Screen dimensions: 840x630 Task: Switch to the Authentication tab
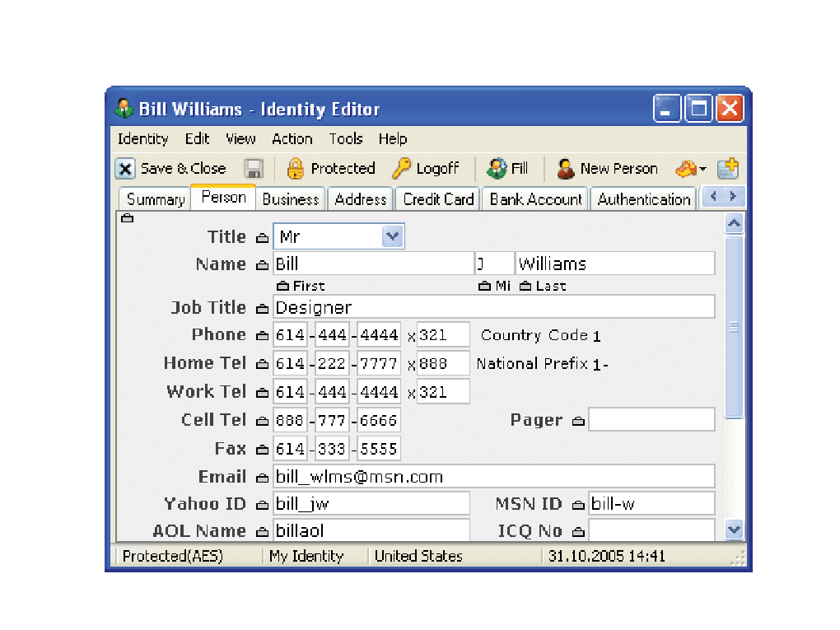click(644, 199)
